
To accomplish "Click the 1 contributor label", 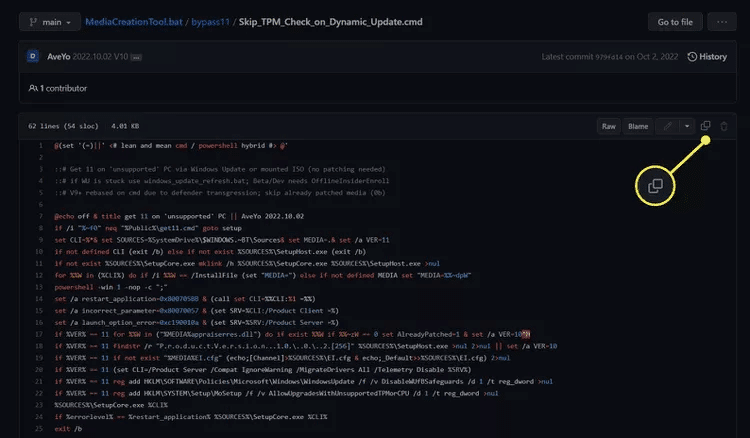I will 63,88.
